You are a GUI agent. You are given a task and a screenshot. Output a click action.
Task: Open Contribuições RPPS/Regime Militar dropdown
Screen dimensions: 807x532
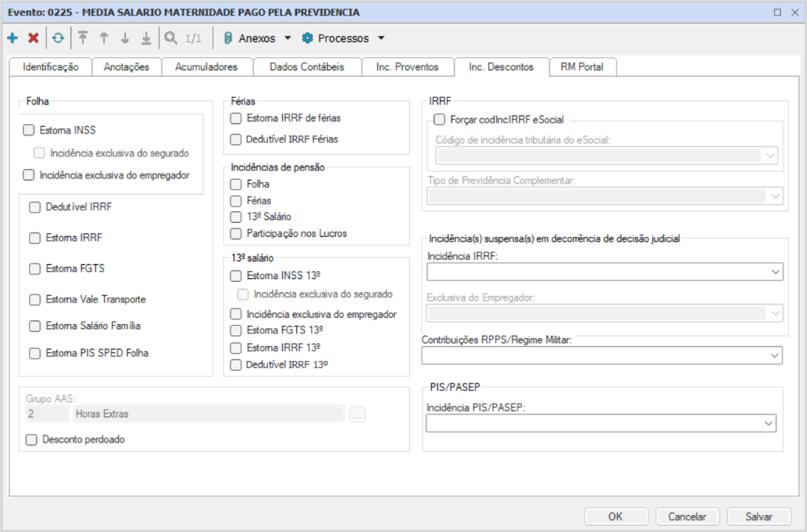[774, 356]
